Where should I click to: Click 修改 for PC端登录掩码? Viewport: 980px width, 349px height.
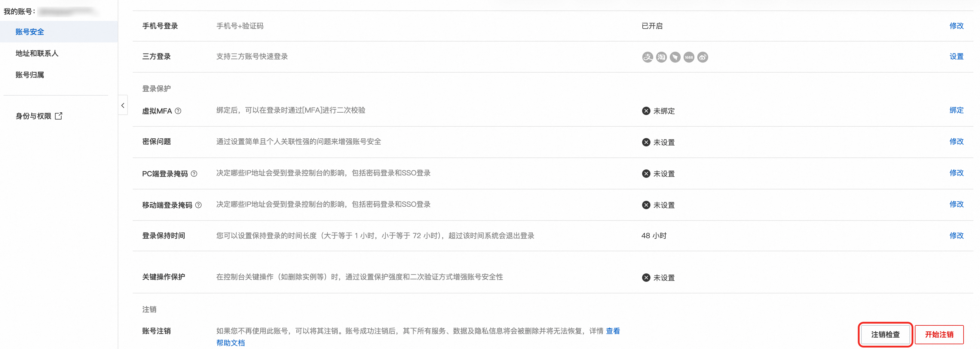(956, 173)
